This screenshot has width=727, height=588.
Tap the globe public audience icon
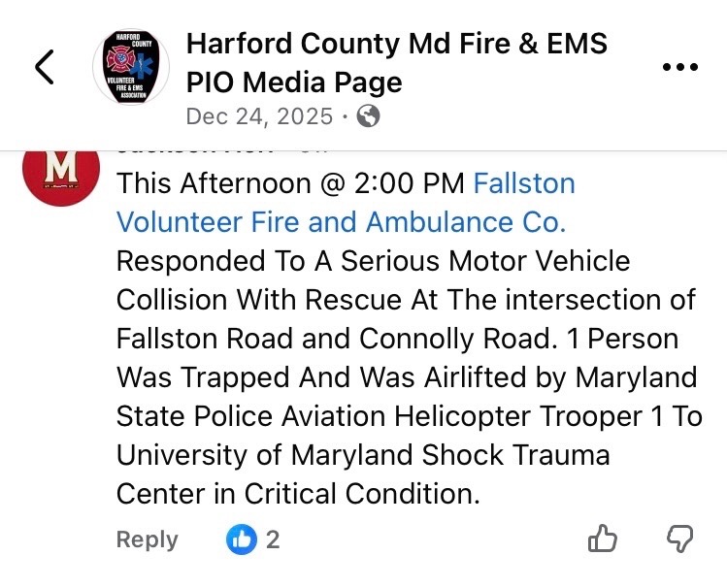click(x=369, y=117)
